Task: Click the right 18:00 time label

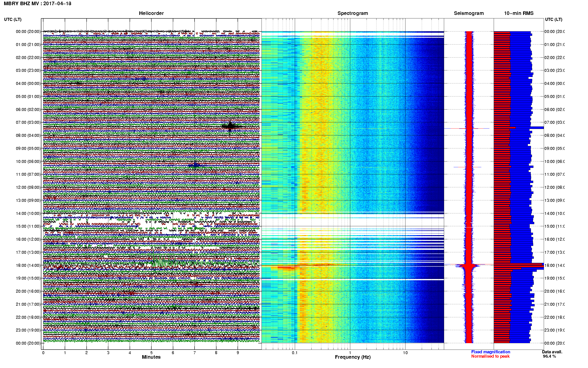Action: [554, 265]
